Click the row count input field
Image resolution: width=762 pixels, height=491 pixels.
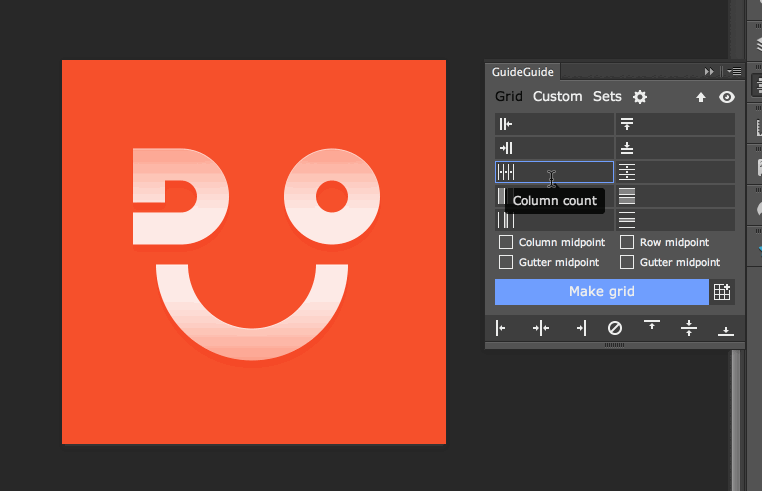(675, 172)
